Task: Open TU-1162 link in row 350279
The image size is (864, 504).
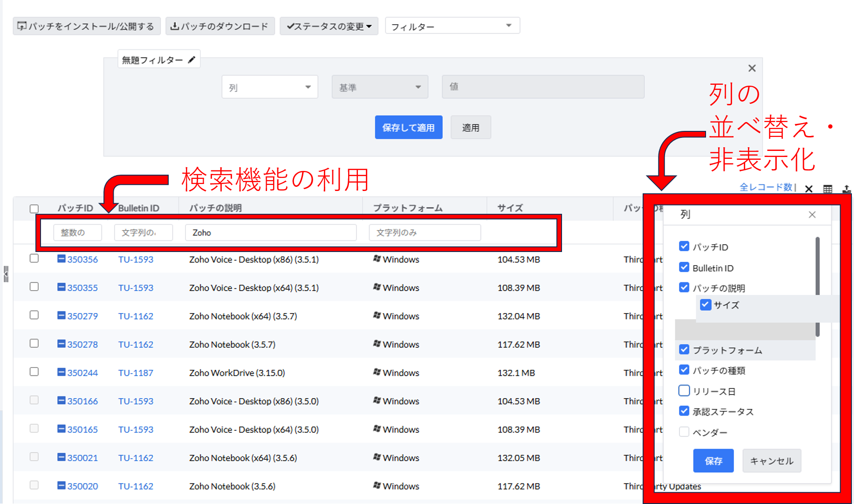Action: [x=136, y=316]
